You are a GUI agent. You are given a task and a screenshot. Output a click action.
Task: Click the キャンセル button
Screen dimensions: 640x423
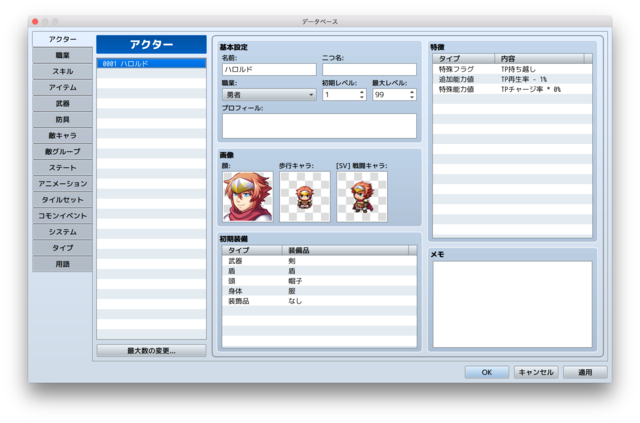[x=536, y=372]
